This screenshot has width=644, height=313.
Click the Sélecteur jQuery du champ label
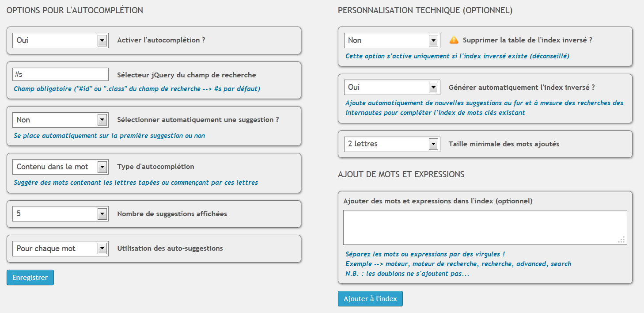click(x=186, y=75)
